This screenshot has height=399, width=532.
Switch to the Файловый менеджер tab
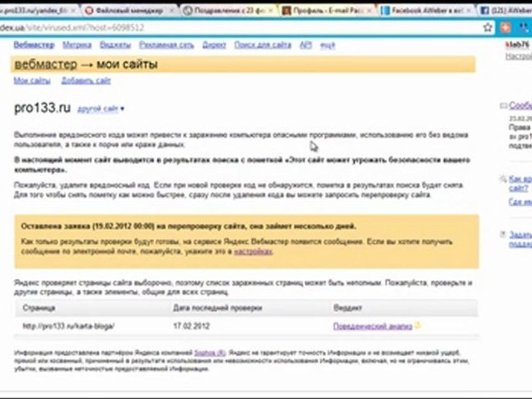click(129, 11)
